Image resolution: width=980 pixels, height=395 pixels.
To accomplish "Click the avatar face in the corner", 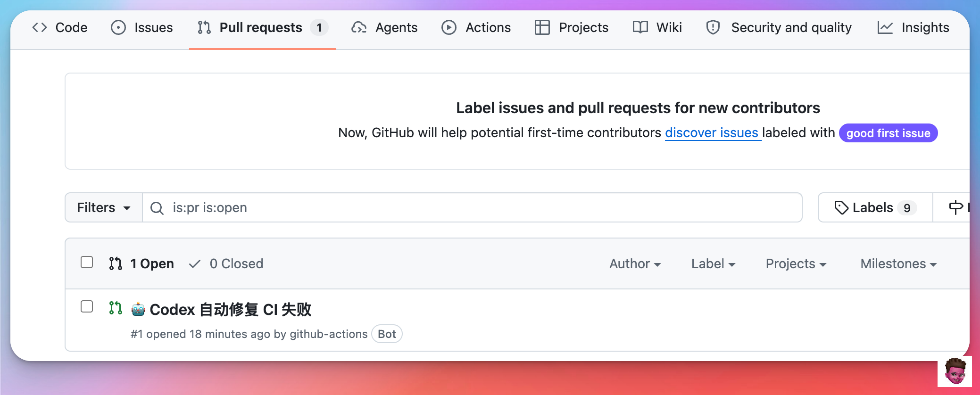I will pyautogui.click(x=955, y=371).
